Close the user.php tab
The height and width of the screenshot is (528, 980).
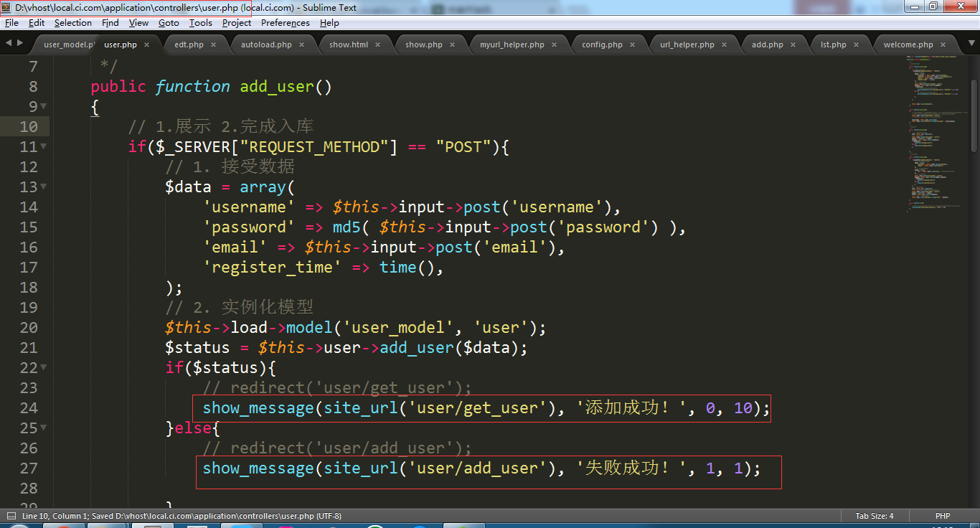tap(147, 44)
